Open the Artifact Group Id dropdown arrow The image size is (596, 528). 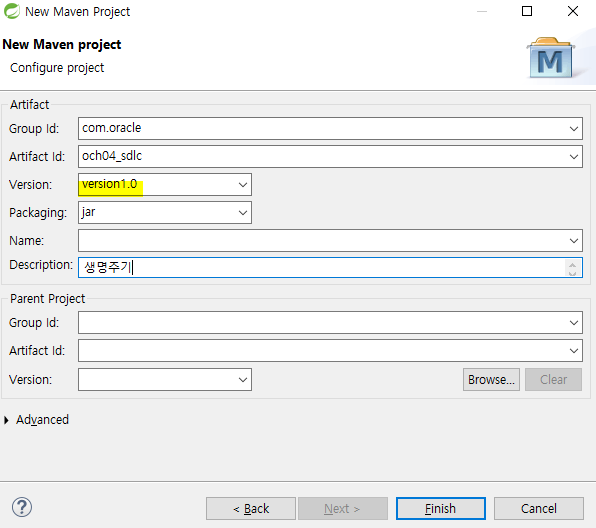pyautogui.click(x=574, y=128)
